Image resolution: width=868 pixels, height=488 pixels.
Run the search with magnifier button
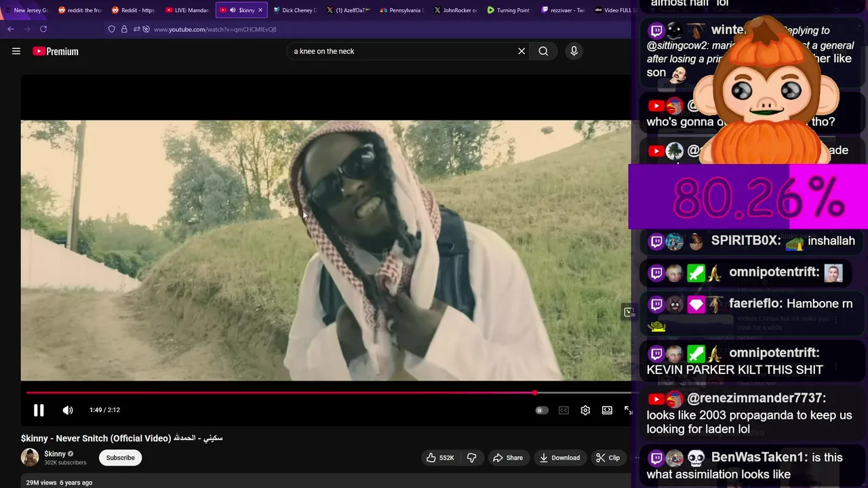[543, 51]
